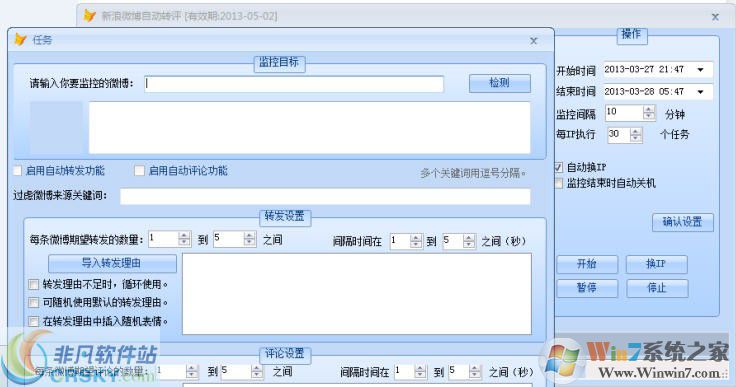The height and width of the screenshot is (387, 736).
Task: Enable 启用自动转发功能 checkbox
Action: click(x=18, y=170)
